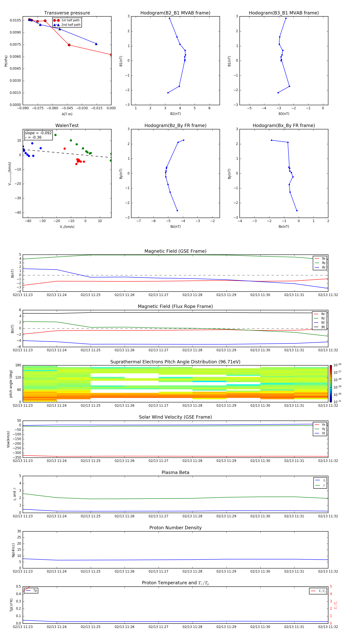Click the 'B2(nT)' x-axis label
The image size is (351, 644).
point(175,114)
